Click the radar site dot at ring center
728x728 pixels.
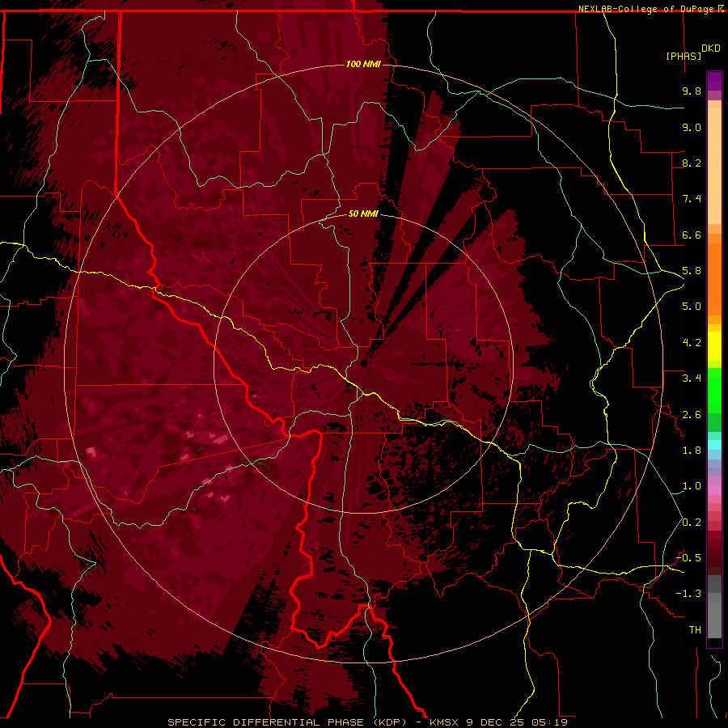364,364
